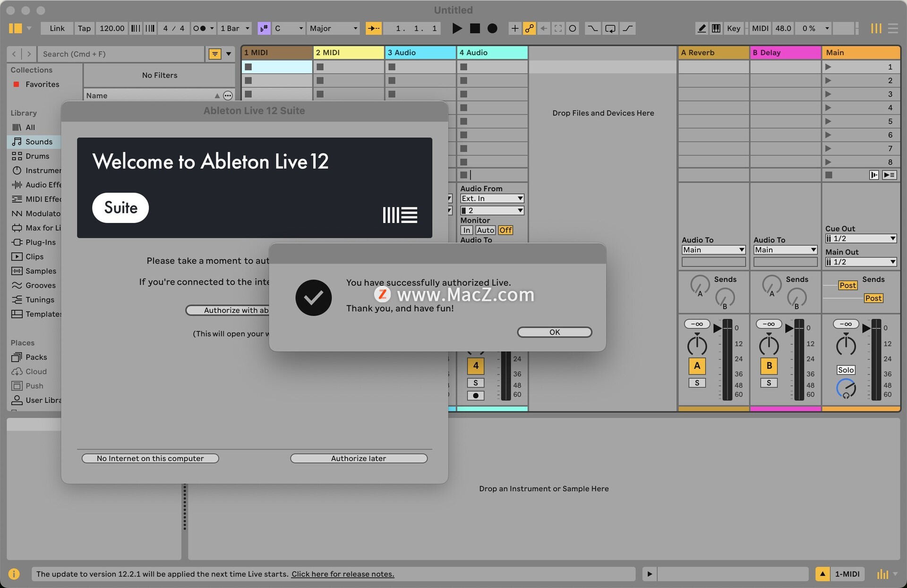907x588 pixels.
Task: Click the Re-enable Automation arrow icon
Action: tap(544, 28)
